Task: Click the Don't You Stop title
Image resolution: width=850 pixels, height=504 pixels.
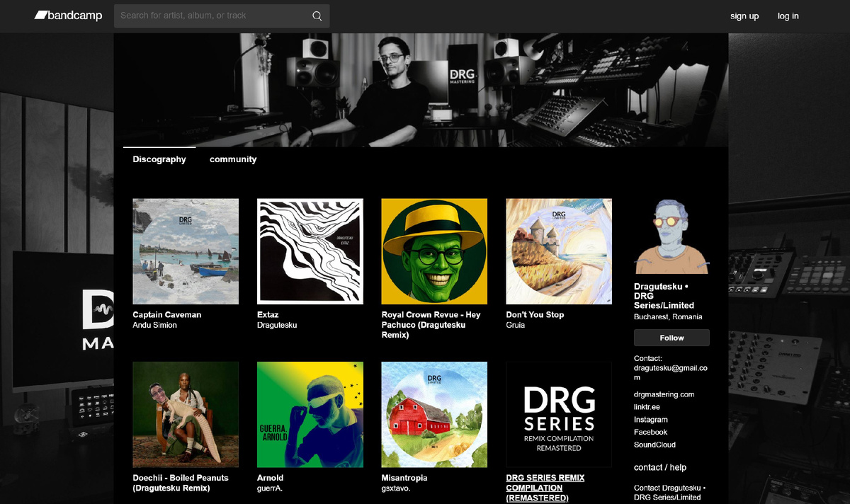Action: 535,314
